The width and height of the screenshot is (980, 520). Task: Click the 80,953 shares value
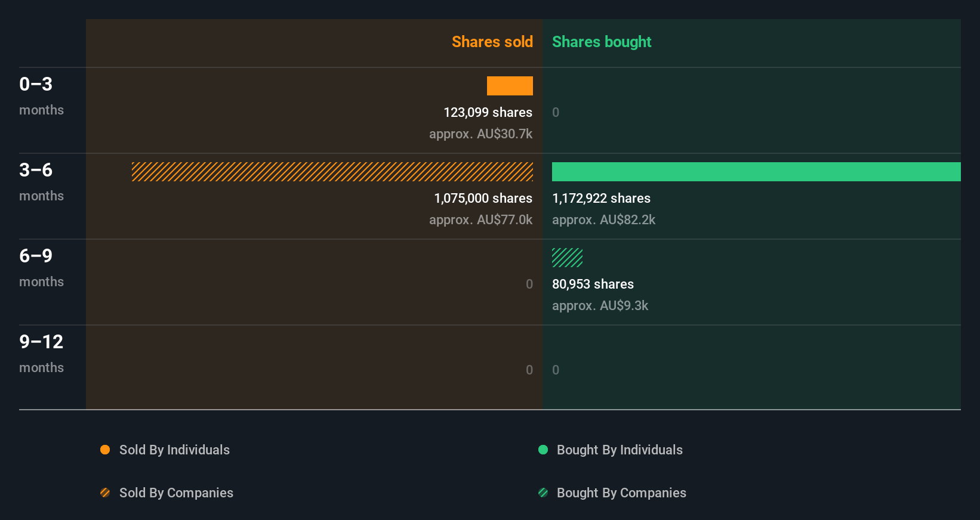593,284
